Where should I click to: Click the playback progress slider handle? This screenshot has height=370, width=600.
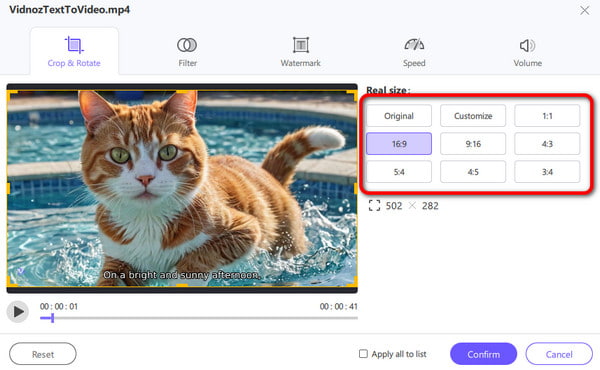(52, 318)
